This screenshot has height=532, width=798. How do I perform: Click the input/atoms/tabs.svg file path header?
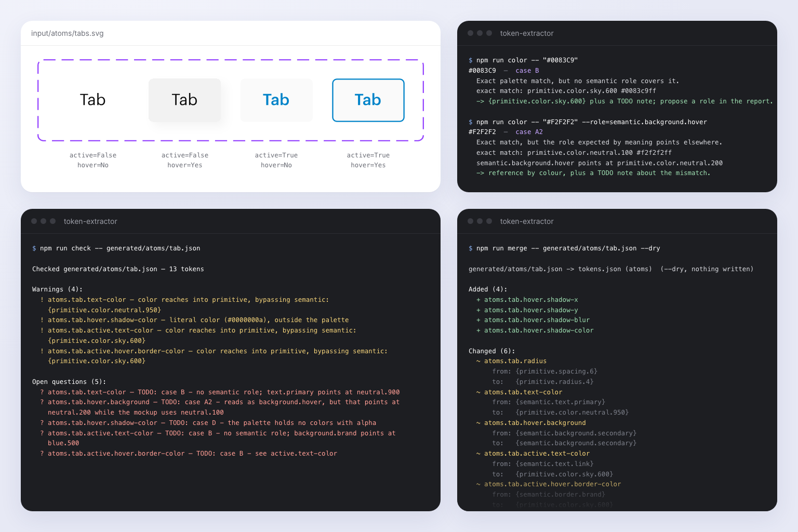pos(68,33)
